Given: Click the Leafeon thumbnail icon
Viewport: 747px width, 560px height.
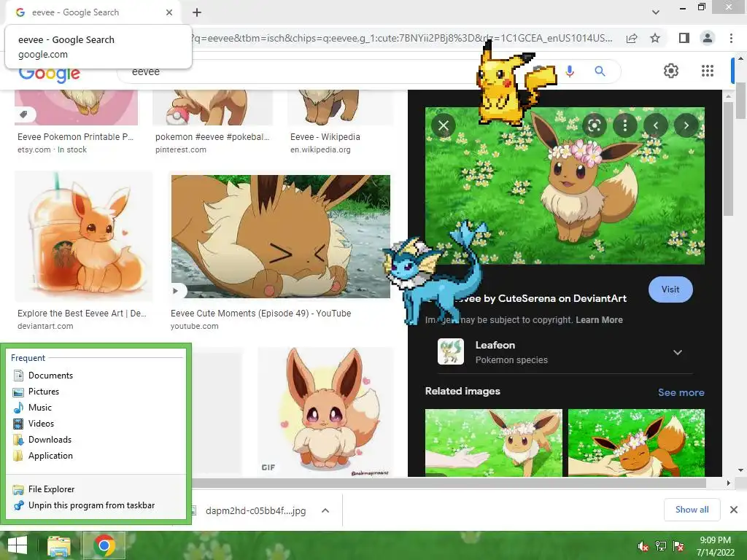Looking at the screenshot, I should click(x=451, y=351).
